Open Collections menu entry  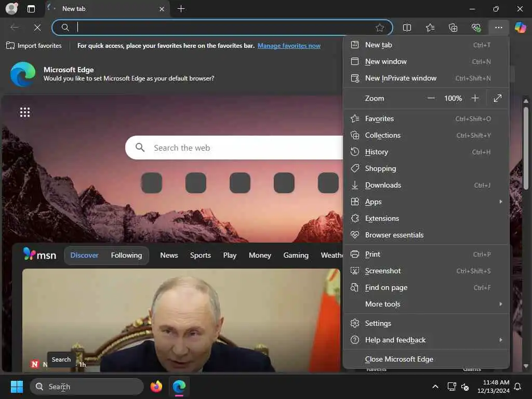click(426, 136)
